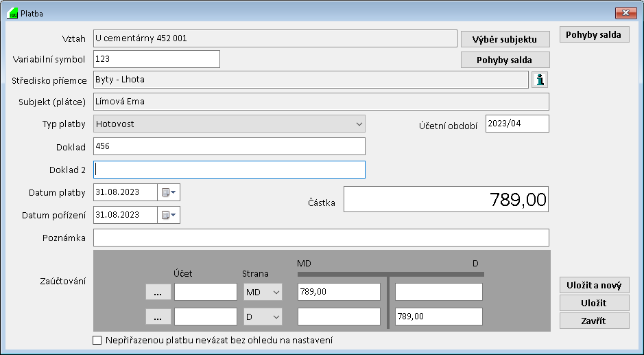Click the Platba window title icon
The image size is (644, 355).
point(12,13)
